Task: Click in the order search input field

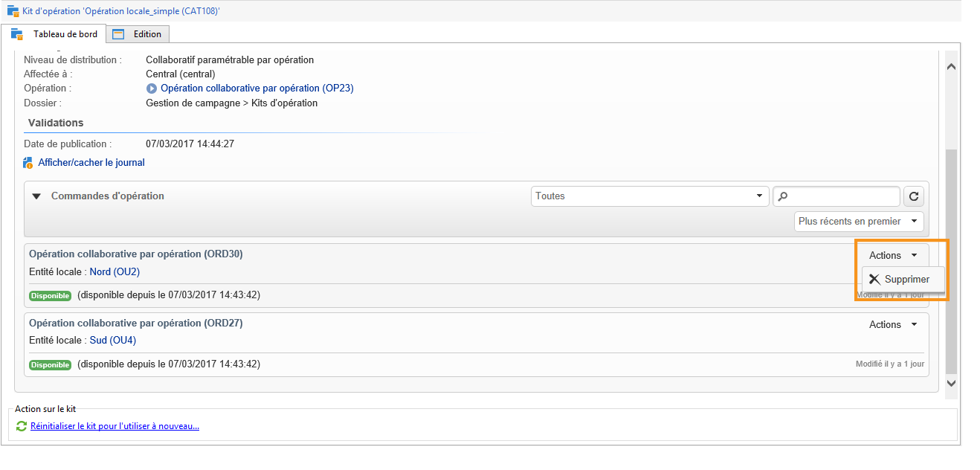Action: tap(842, 196)
